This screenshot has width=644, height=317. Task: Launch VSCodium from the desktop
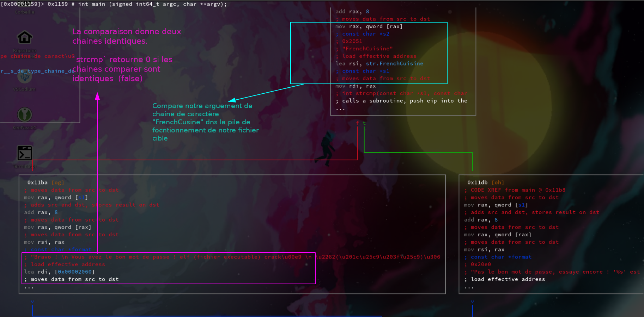(x=24, y=76)
